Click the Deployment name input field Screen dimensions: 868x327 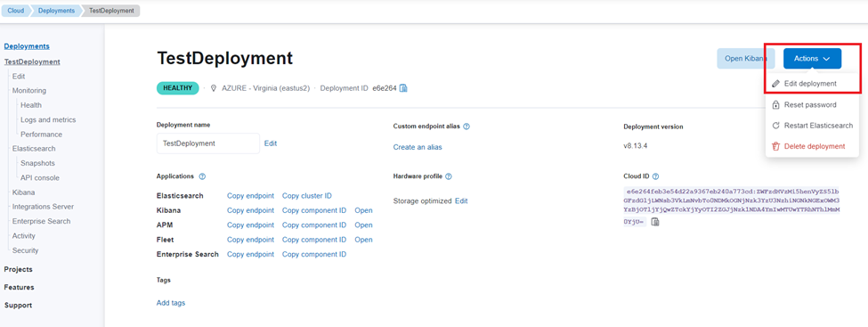click(208, 143)
